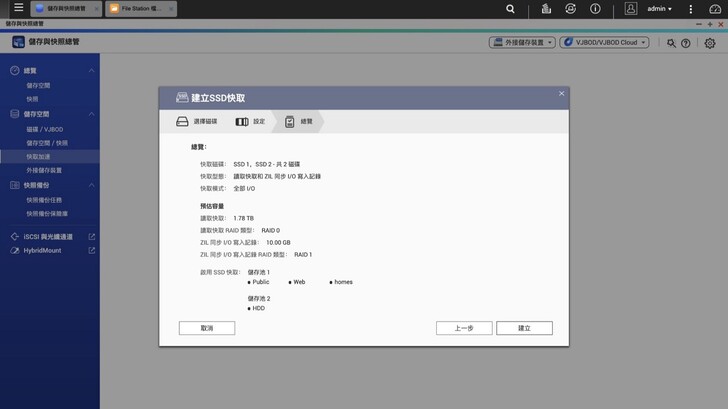Viewport: 728px width, 409px height.
Task: Open the QTS main menu hamburger icon
Action: pyautogui.click(x=18, y=8)
